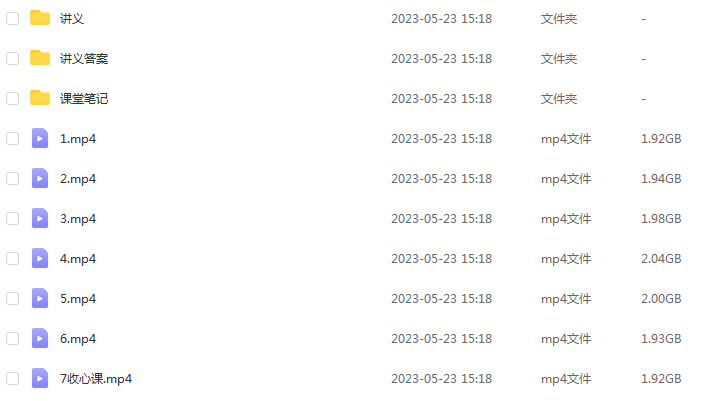Click the 7收心课.mp4 file name
Screen dimensions: 713x401
click(96, 379)
